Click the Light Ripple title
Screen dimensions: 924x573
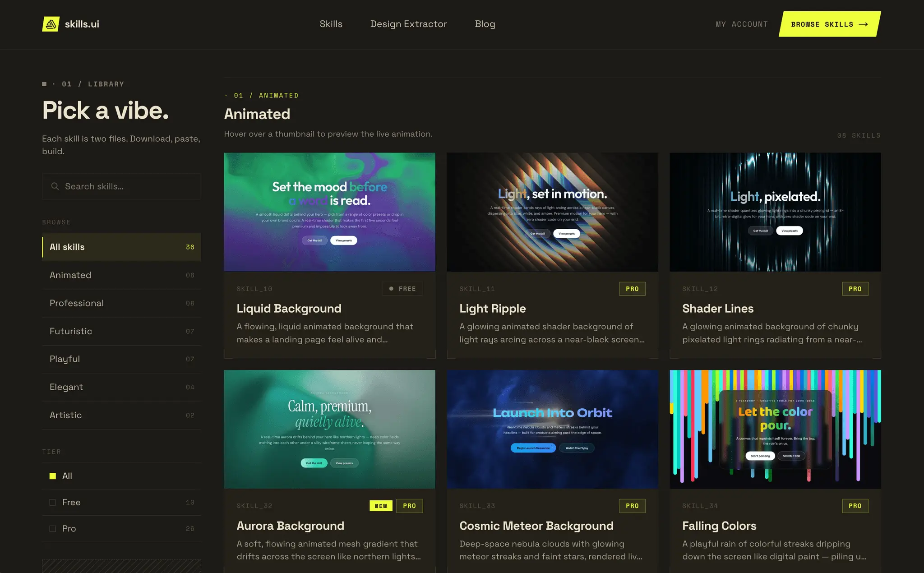click(493, 309)
